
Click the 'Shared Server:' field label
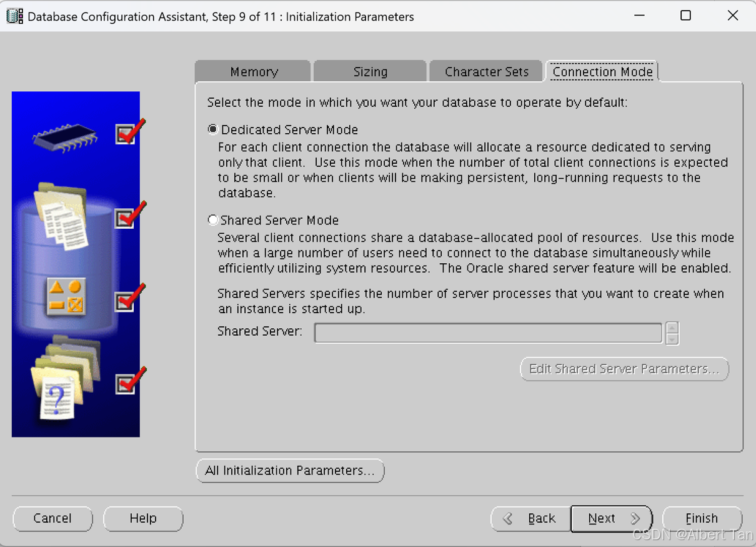pyautogui.click(x=260, y=331)
